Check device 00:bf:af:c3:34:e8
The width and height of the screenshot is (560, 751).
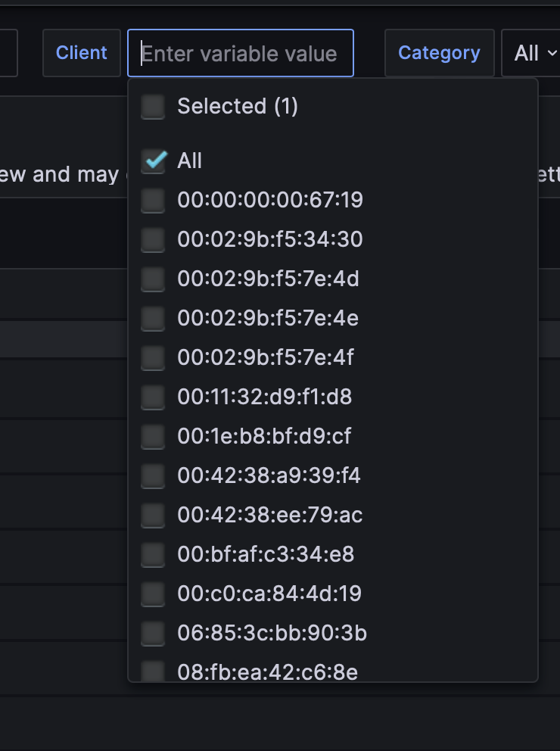pos(153,554)
